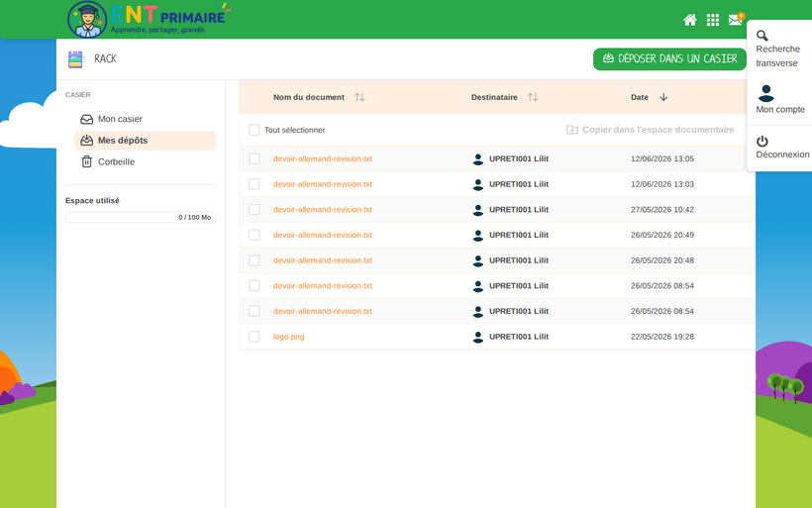Click the Mon compte person icon

tap(765, 93)
